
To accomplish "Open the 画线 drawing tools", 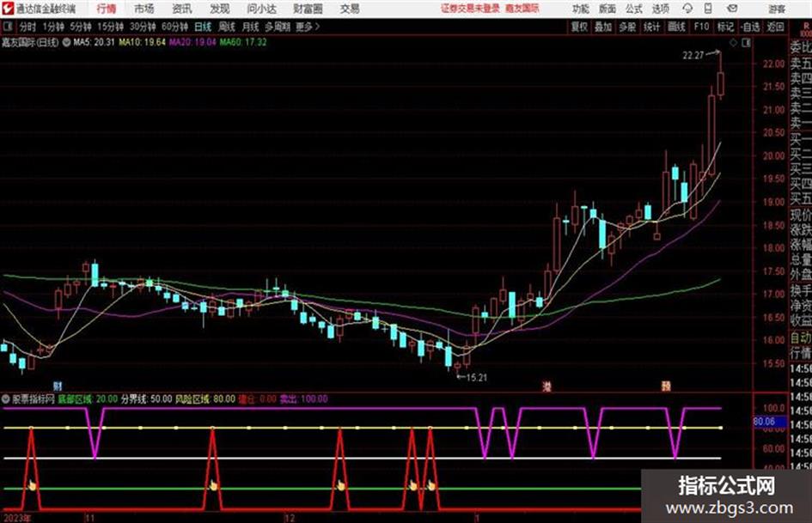I will click(x=676, y=27).
